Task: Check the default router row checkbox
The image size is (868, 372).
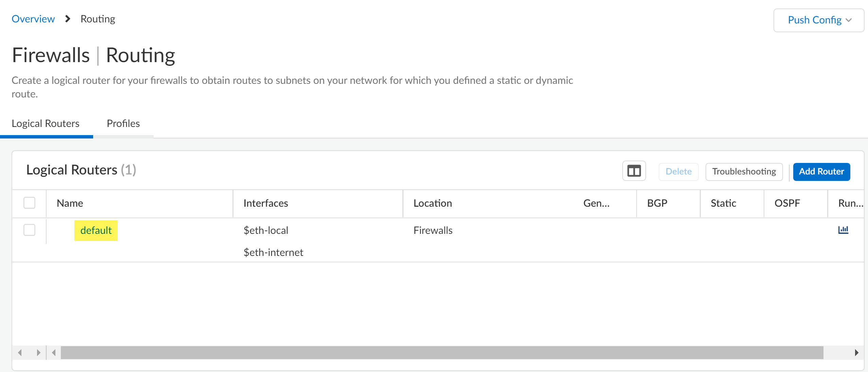Action: [x=30, y=230]
